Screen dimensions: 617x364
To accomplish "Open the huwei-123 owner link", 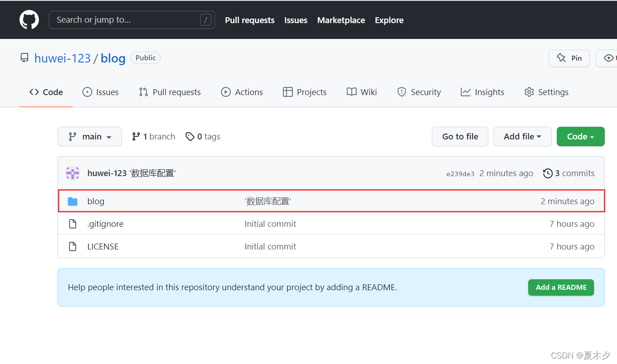I will coord(62,58).
